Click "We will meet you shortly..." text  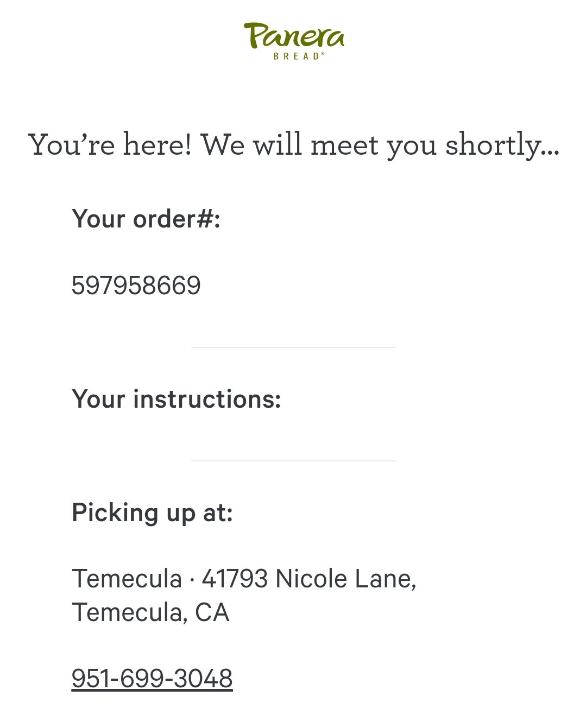pos(380,145)
